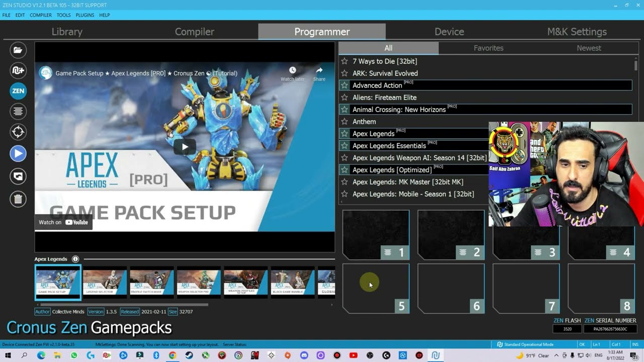Select memory slot 2
The image size is (644, 362).
coord(451,235)
